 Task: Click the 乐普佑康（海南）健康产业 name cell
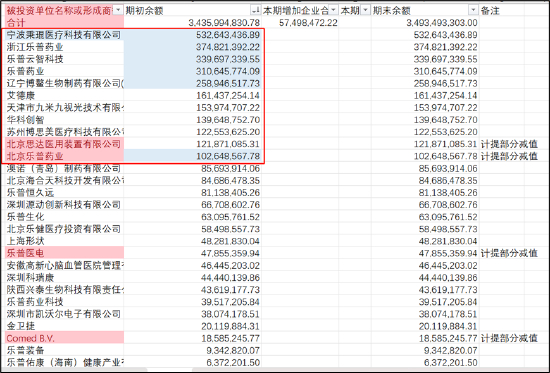(65, 362)
